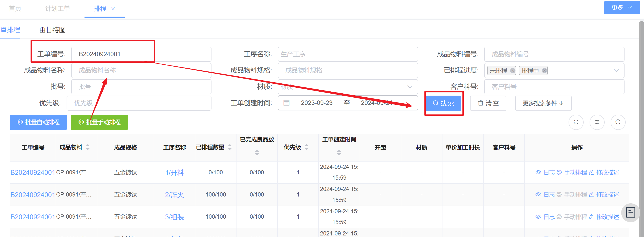Click the 2/淬火 process link
644x237 pixels.
point(175,195)
